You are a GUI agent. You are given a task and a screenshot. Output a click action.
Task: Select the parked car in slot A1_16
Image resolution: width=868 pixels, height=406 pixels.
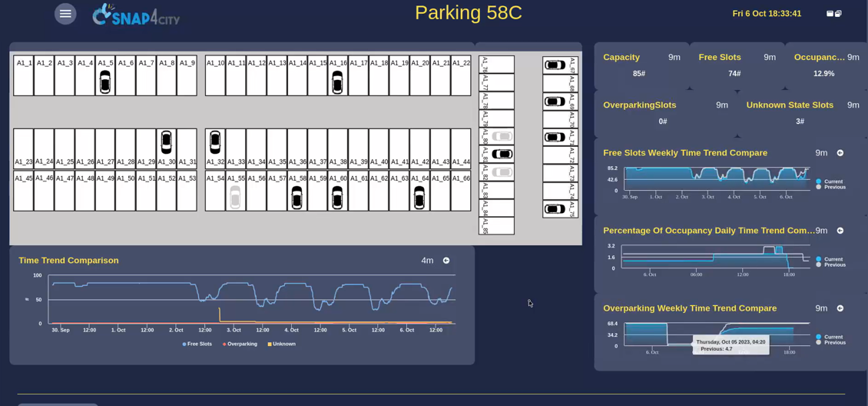337,82
